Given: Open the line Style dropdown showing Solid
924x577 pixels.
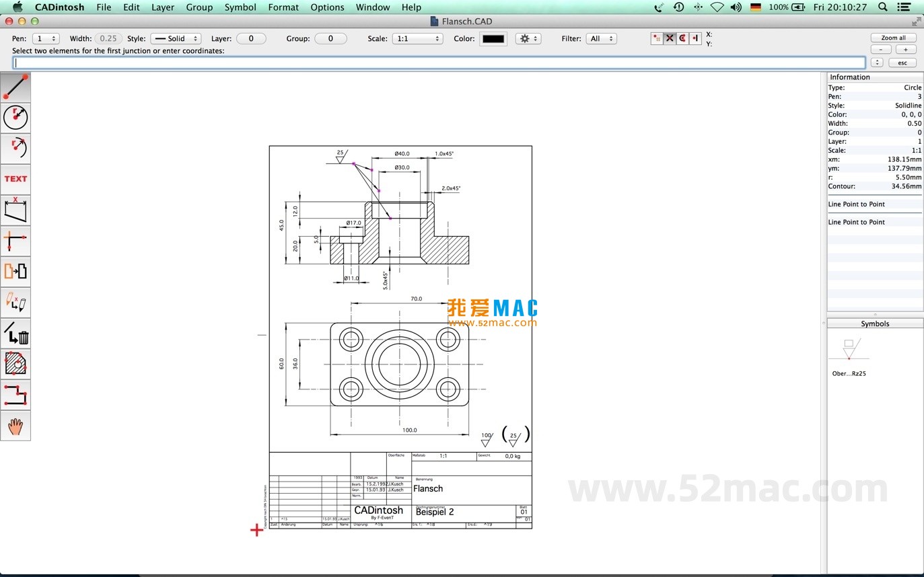Looking at the screenshot, I should [176, 38].
